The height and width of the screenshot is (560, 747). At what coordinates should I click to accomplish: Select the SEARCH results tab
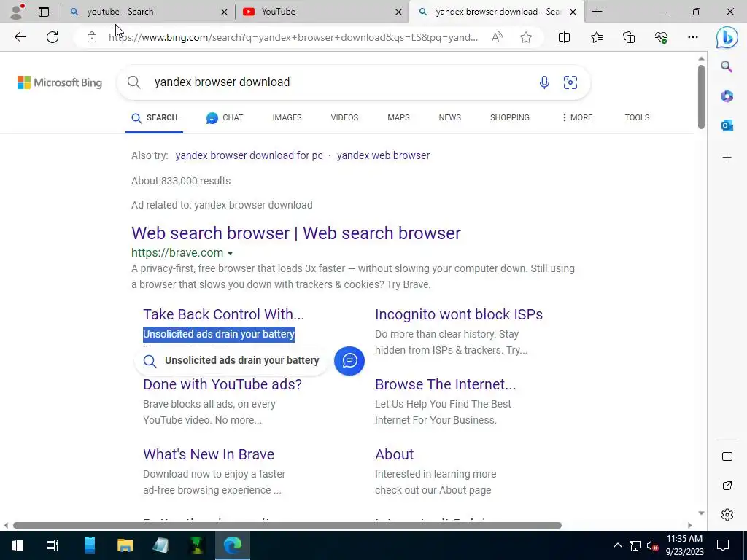coord(155,117)
